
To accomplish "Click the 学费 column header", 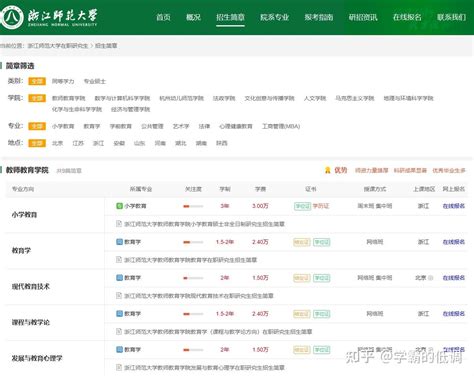I will click(260, 189).
